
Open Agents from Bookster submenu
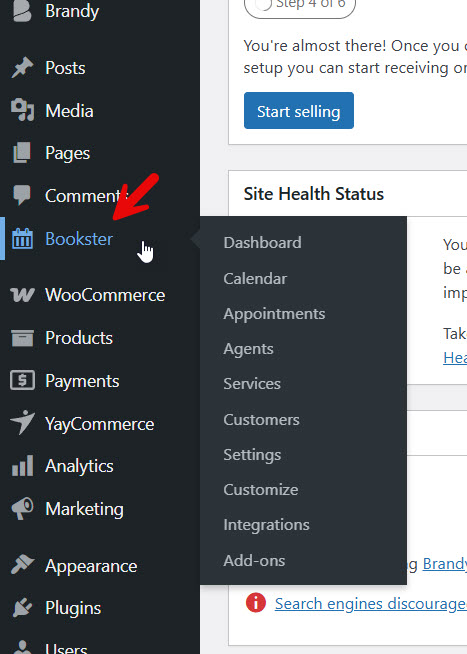tap(249, 349)
